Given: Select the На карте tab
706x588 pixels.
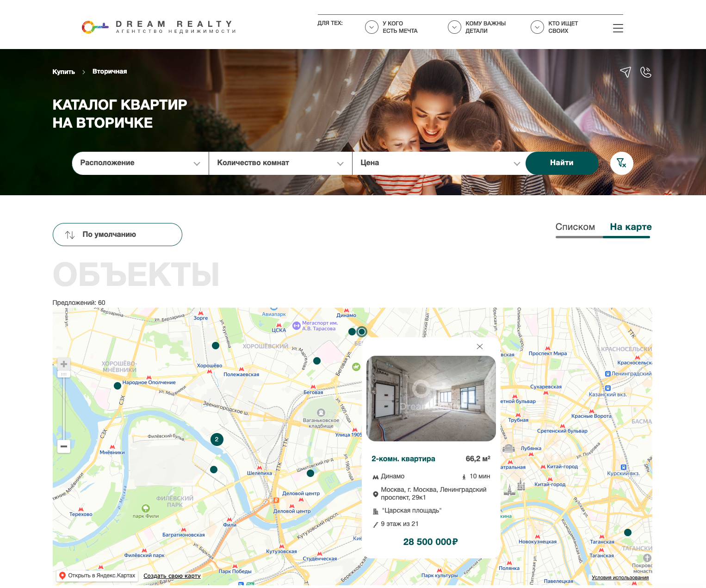Looking at the screenshot, I should point(630,227).
